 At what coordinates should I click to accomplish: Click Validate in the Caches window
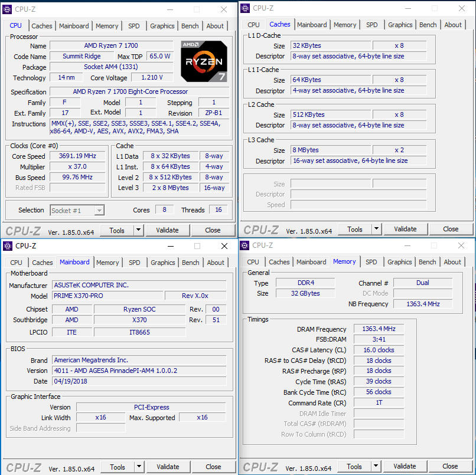(x=405, y=229)
